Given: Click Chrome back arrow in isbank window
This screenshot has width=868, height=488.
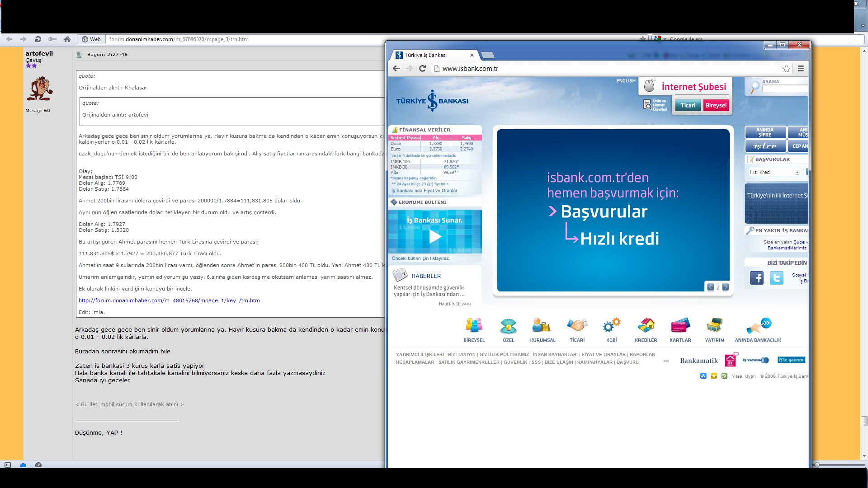Looking at the screenshot, I should tap(396, 69).
